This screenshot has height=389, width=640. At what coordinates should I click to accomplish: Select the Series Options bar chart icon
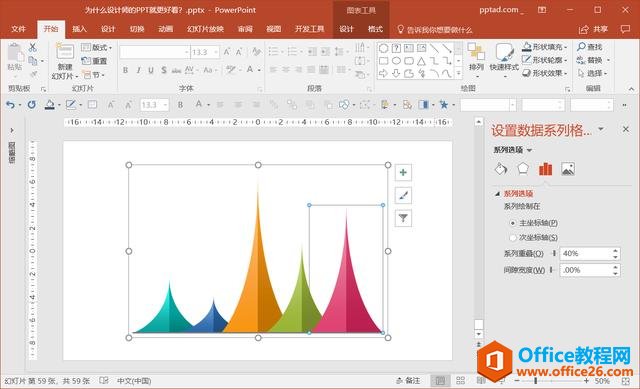545,169
